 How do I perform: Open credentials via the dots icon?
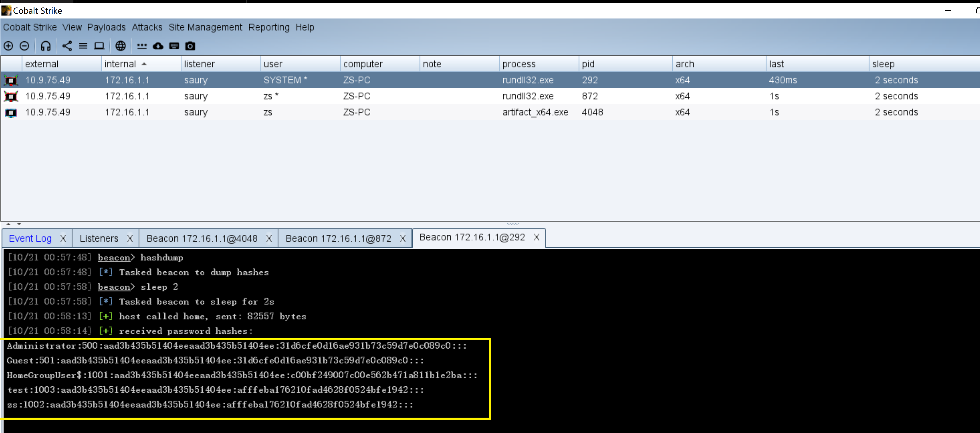(x=142, y=46)
